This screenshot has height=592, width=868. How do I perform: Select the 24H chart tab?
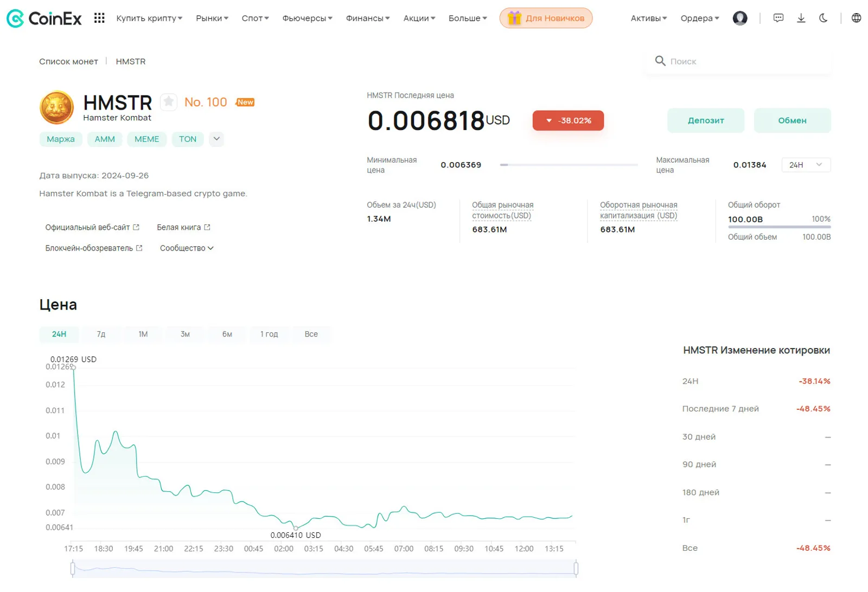pyautogui.click(x=59, y=334)
